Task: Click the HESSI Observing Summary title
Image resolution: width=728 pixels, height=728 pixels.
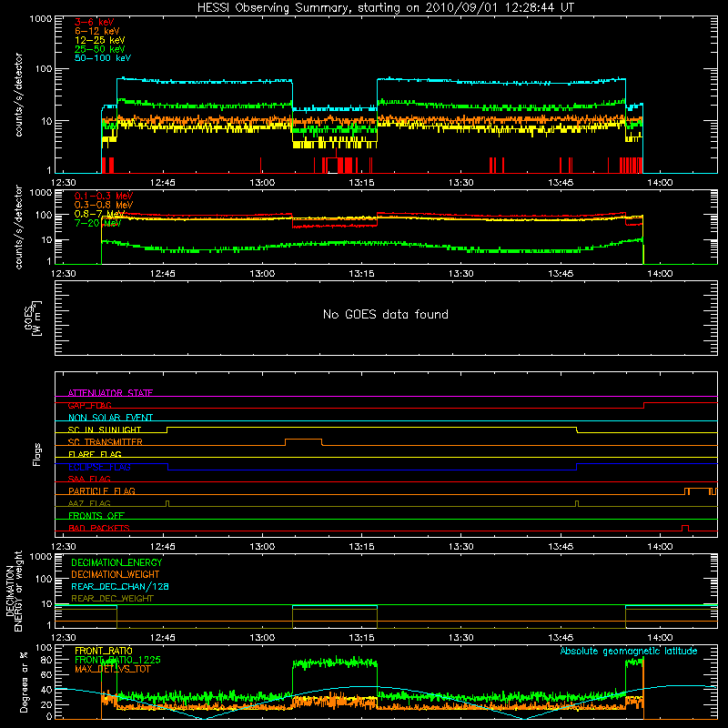Action: pyautogui.click(x=386, y=8)
